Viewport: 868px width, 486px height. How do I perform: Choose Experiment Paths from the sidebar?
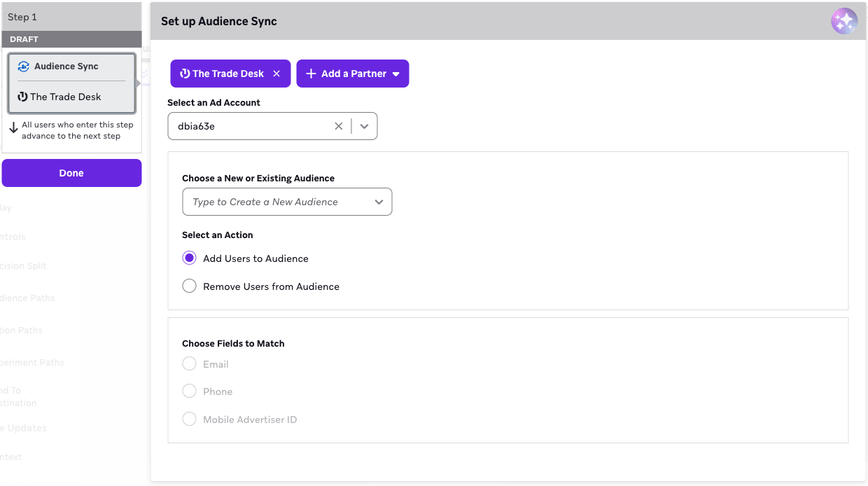(31, 362)
